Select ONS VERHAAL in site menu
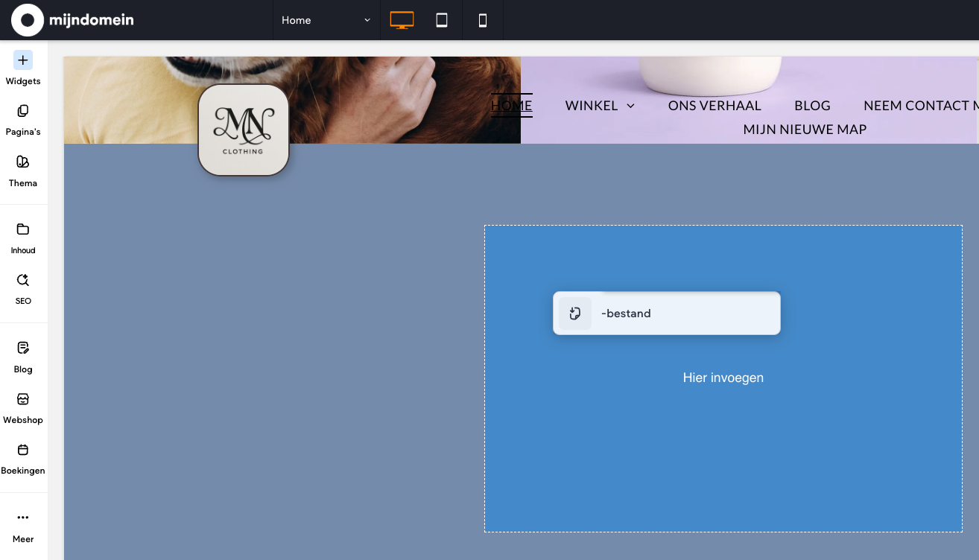 click(x=715, y=106)
